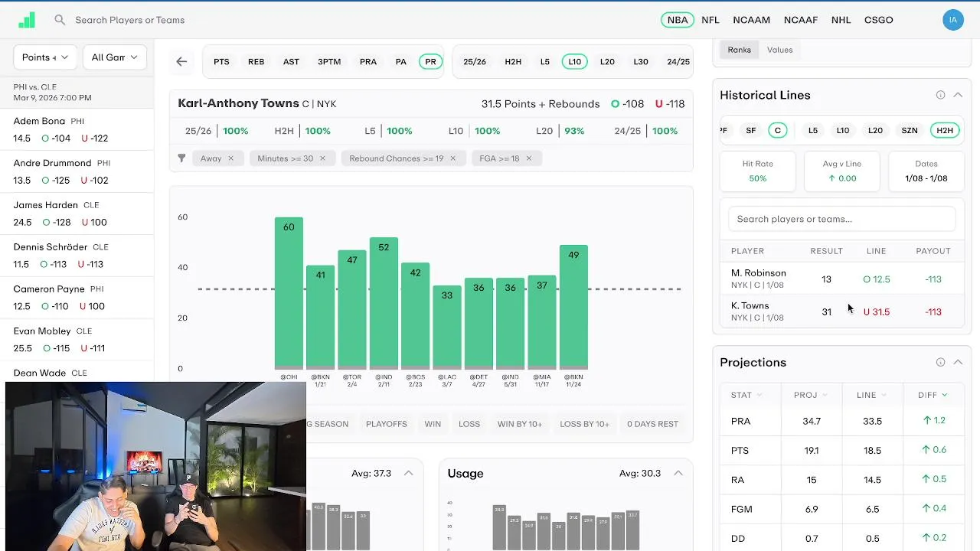Apply the 0 DAYS REST filter
This screenshot has height=551, width=980.
point(652,424)
